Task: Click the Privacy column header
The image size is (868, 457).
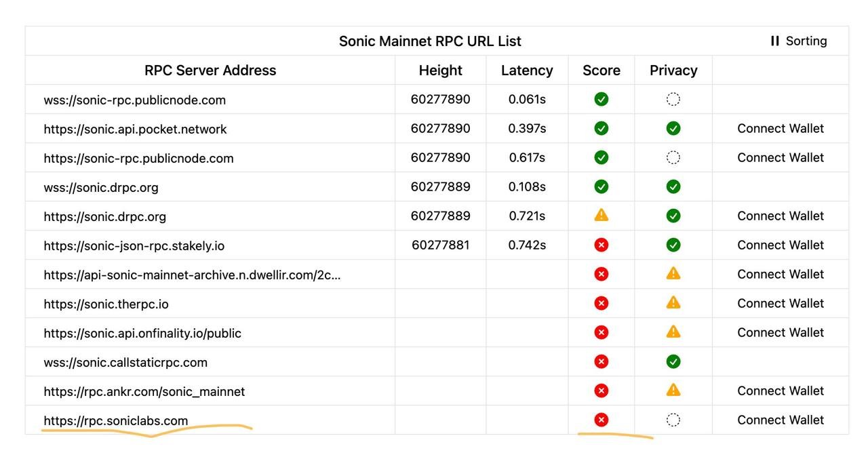Action: 673,71
